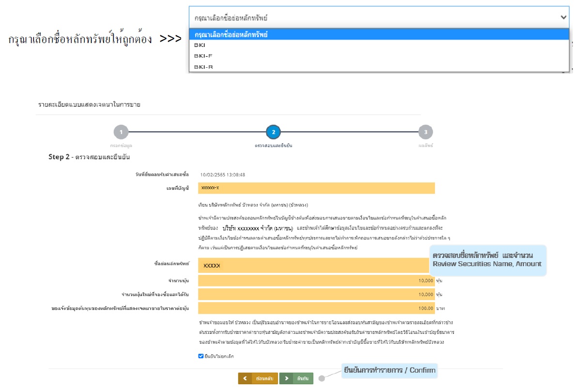The width and height of the screenshot is (584, 392).
Task: Click the right arrow icon on confirm button
Action: point(286,378)
